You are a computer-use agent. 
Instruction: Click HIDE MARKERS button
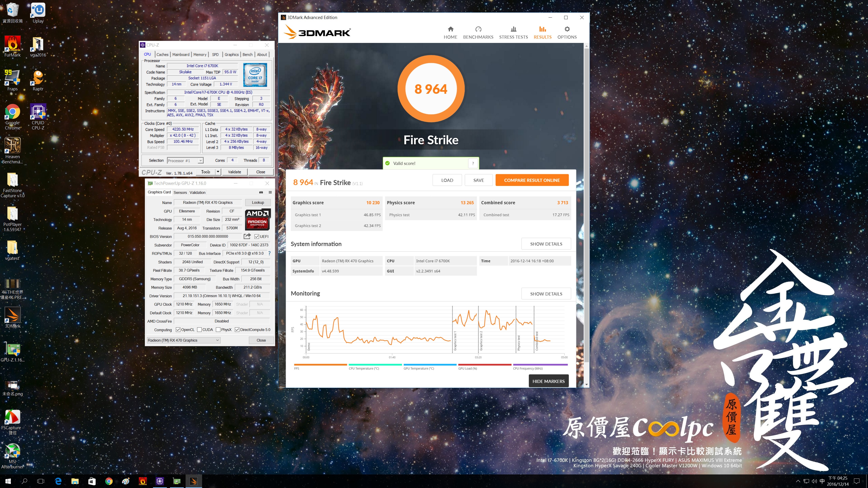548,381
